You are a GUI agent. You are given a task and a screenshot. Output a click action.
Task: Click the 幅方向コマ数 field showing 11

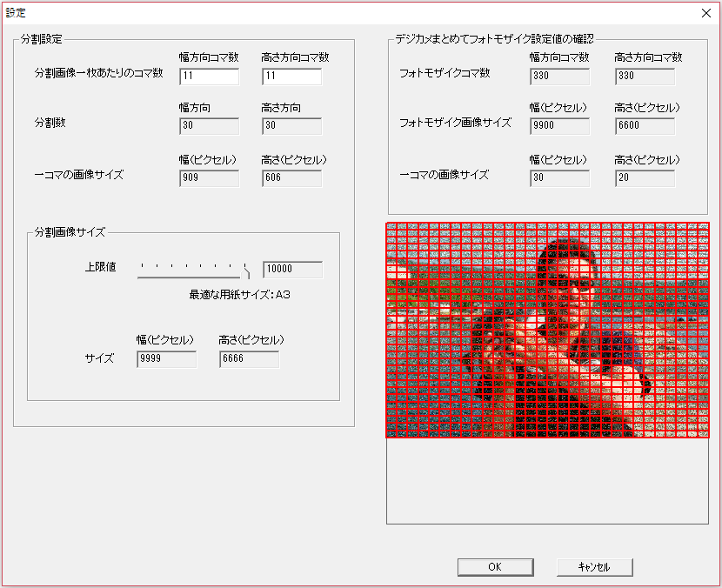click(x=209, y=77)
